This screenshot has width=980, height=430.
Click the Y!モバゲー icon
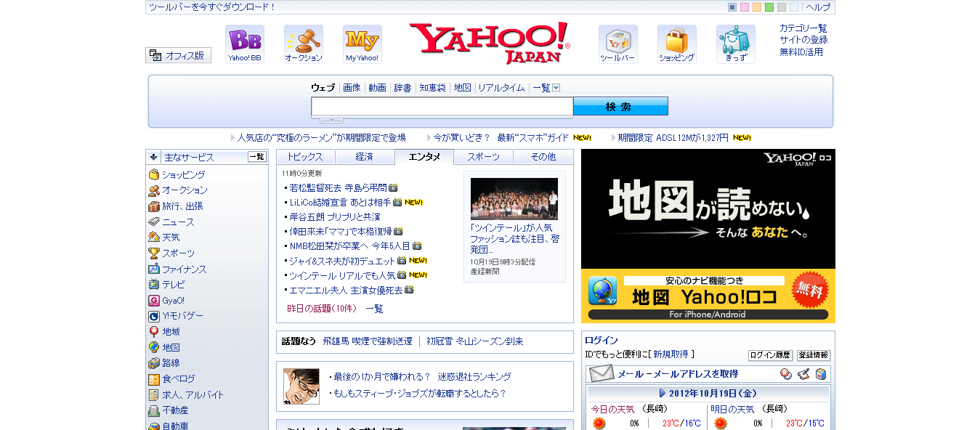click(154, 316)
